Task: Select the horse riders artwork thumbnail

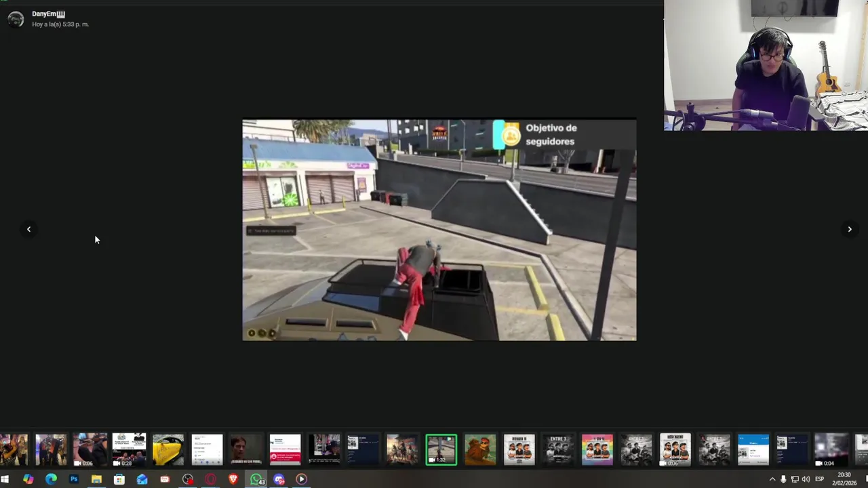Action: 402,449
